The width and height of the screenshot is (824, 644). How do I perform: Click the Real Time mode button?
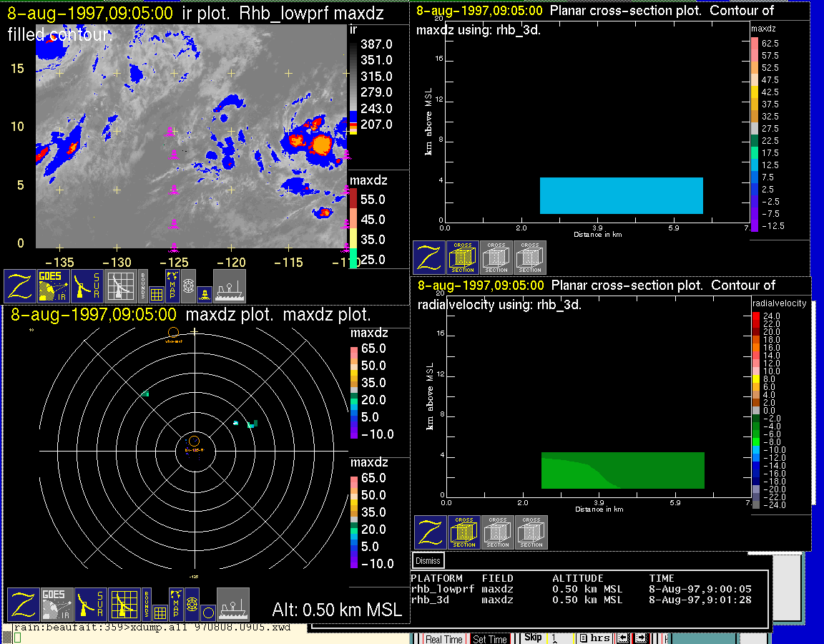coord(443,639)
